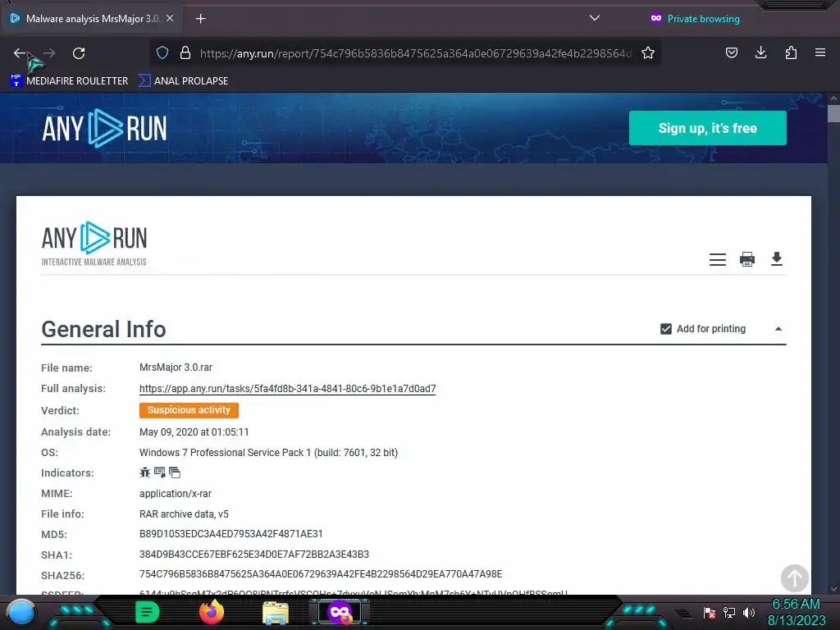Select the file name MrsMajor 3.0.rar
The height and width of the screenshot is (630, 840).
click(x=176, y=367)
